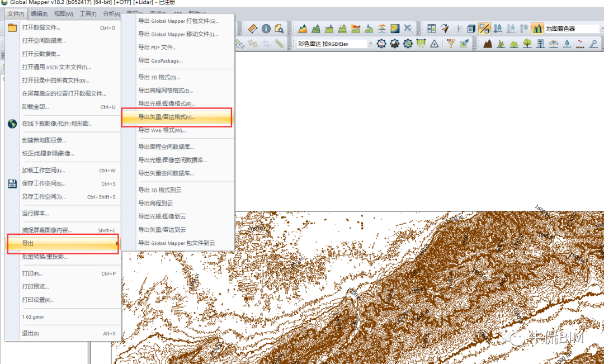Screen dimensions: 604x364
Task: Click the low vegetation grass icon
Action: tap(501, 44)
